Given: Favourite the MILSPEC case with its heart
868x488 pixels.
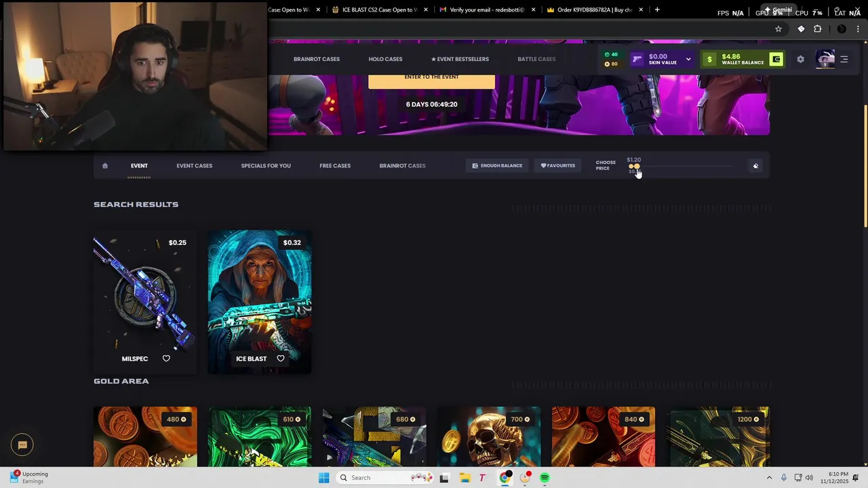Looking at the screenshot, I should (166, 358).
